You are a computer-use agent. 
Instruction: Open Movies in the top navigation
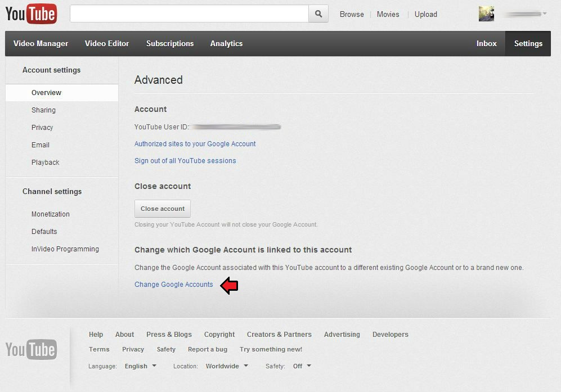pos(388,14)
